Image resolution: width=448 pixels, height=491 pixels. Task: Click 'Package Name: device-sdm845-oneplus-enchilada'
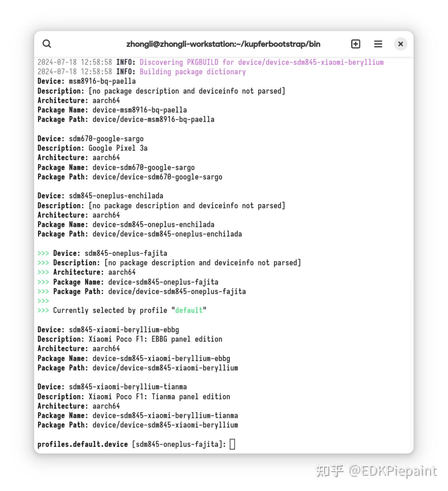tap(126, 225)
